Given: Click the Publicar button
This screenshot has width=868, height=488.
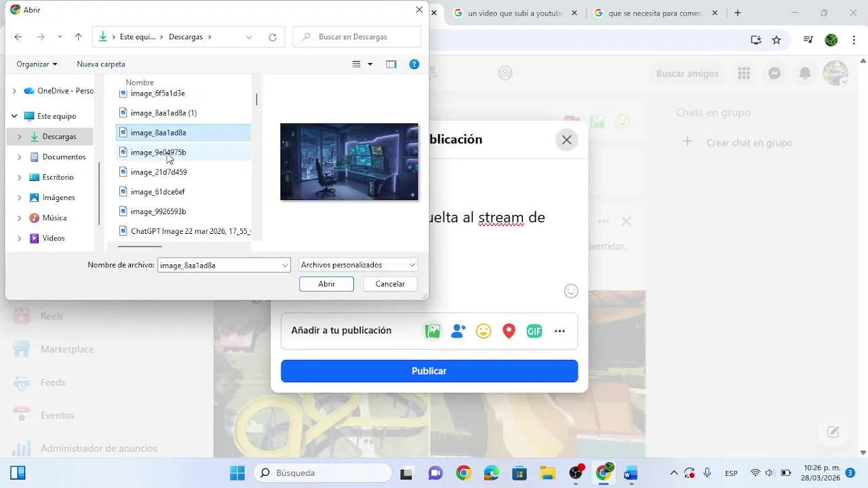Looking at the screenshot, I should (429, 371).
